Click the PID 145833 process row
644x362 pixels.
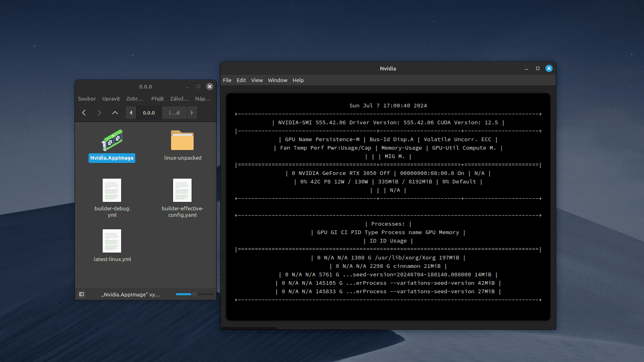388,292
